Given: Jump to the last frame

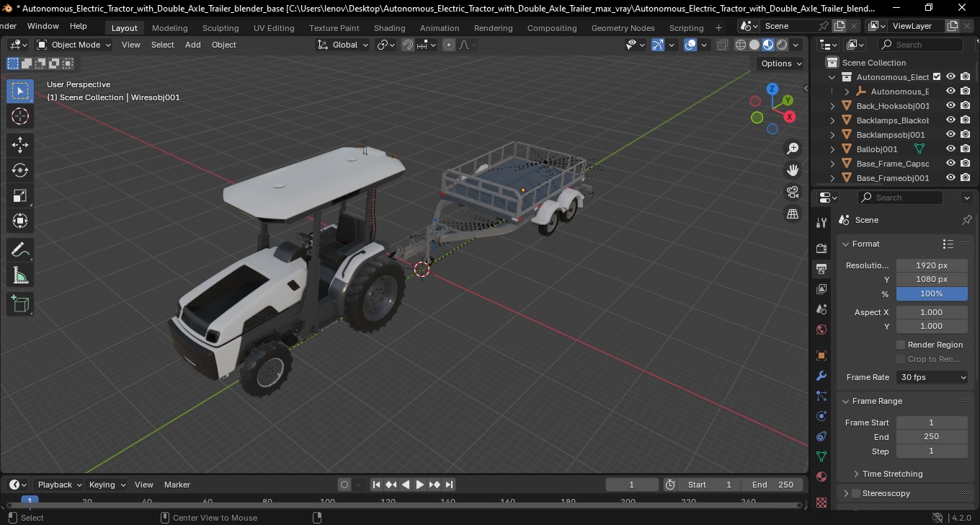Looking at the screenshot, I should pos(449,485).
